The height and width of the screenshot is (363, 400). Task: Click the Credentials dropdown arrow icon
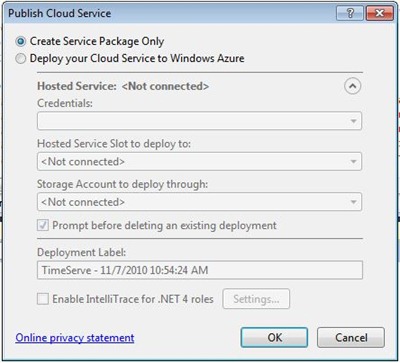[354, 121]
